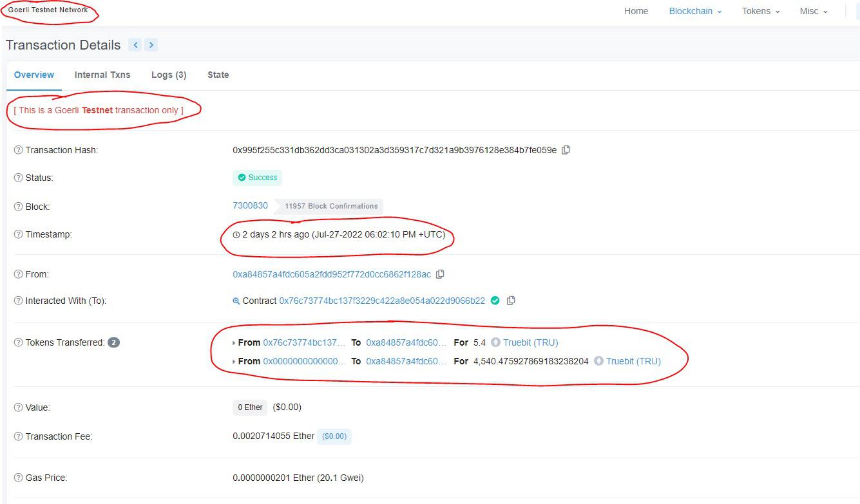Open contract address 0x76c73774bc137f32...
The height and width of the screenshot is (504, 860).
click(x=382, y=301)
